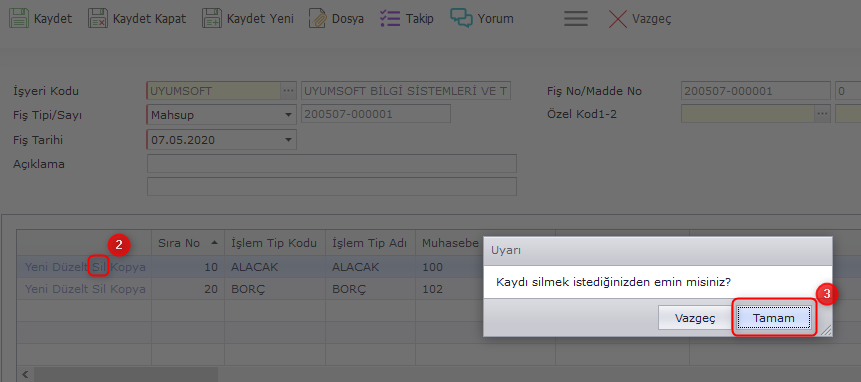Screen dimensions: 861x382
Task: Click the Madde No field showing 0
Action: click(847, 91)
